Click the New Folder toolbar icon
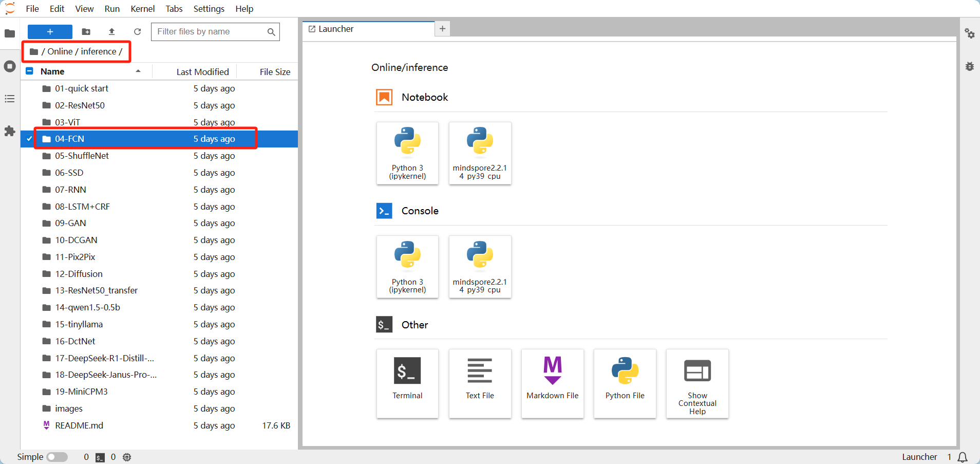 (x=86, y=32)
